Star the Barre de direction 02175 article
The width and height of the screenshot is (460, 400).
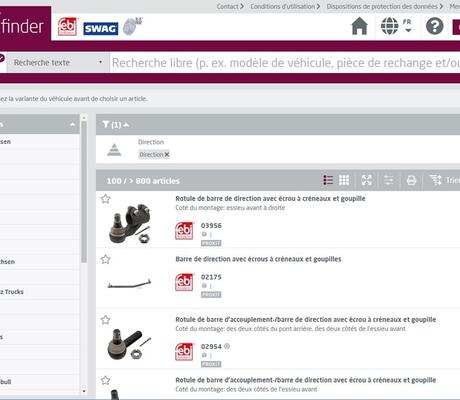click(105, 259)
